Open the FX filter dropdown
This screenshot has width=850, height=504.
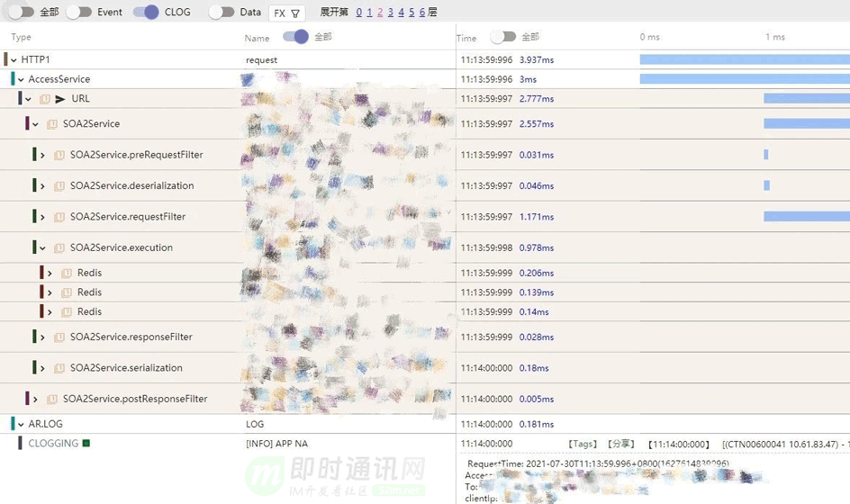click(286, 13)
